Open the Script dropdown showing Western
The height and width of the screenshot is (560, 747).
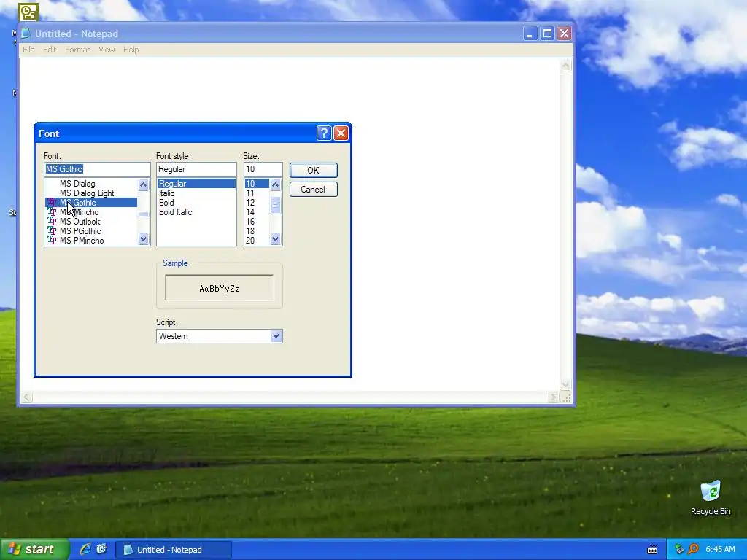[x=276, y=336]
